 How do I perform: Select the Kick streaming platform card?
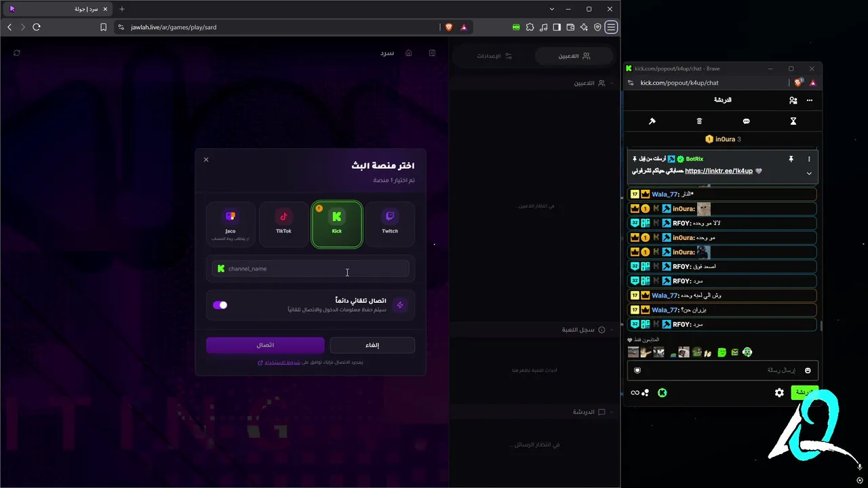click(337, 224)
